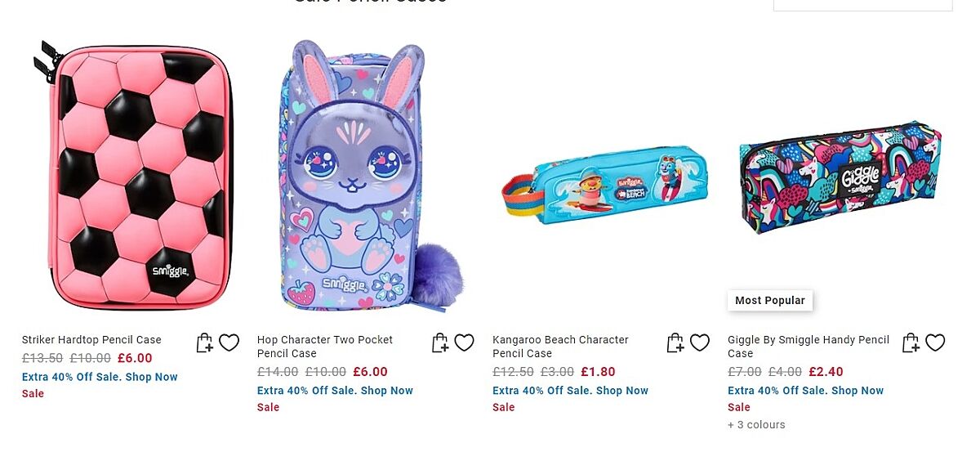Click Extra 40% Off link under Giggle case

pyautogui.click(x=805, y=391)
